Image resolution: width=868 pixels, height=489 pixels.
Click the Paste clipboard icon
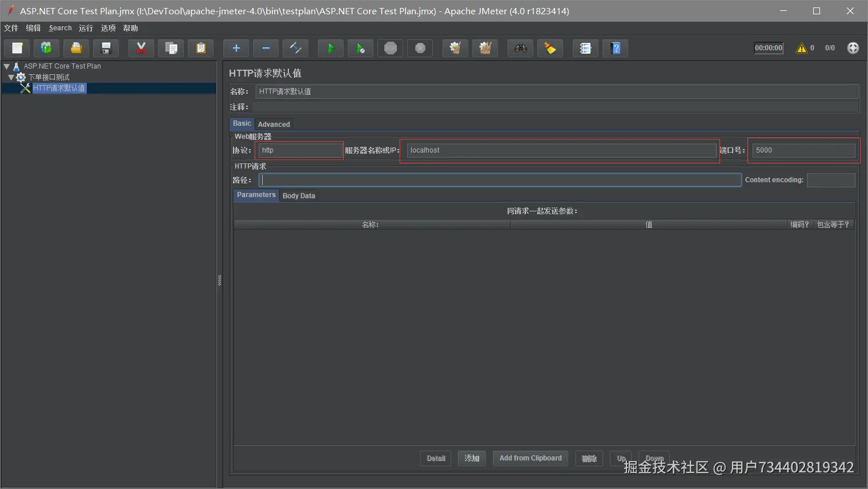(200, 49)
